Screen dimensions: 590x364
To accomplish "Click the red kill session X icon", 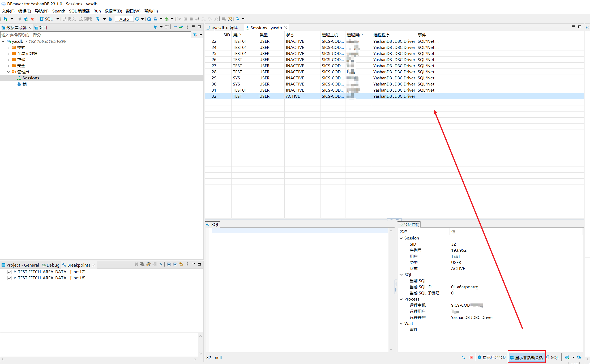I will [471, 357].
